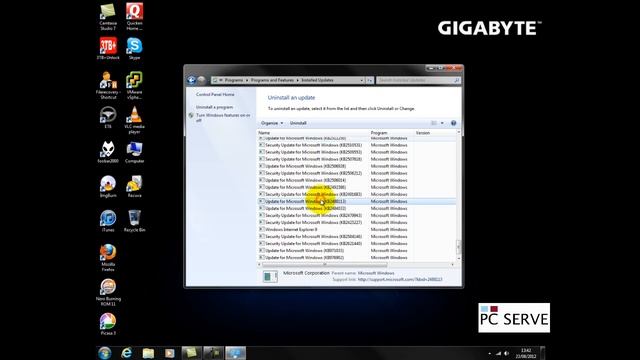Expand the Organize dropdown menu
The height and width of the screenshot is (360, 640).
(x=272, y=123)
